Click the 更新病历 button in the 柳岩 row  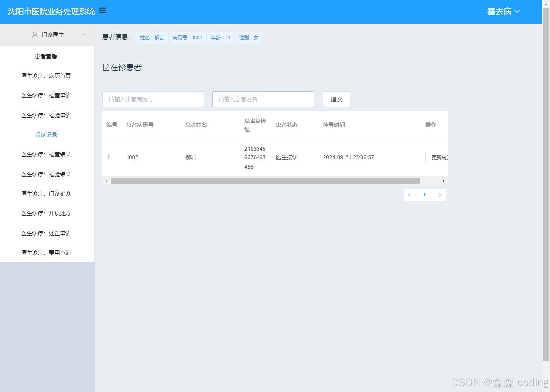[437, 158]
